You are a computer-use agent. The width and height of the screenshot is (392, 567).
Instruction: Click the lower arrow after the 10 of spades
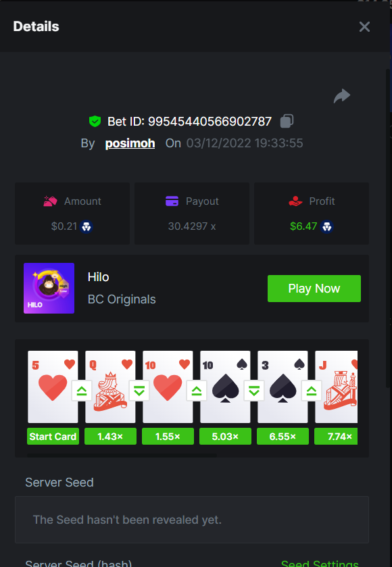(254, 391)
